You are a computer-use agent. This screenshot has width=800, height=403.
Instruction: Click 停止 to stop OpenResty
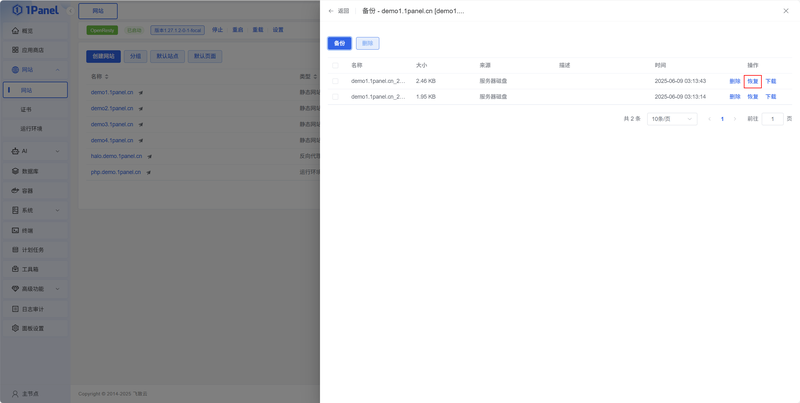point(217,30)
